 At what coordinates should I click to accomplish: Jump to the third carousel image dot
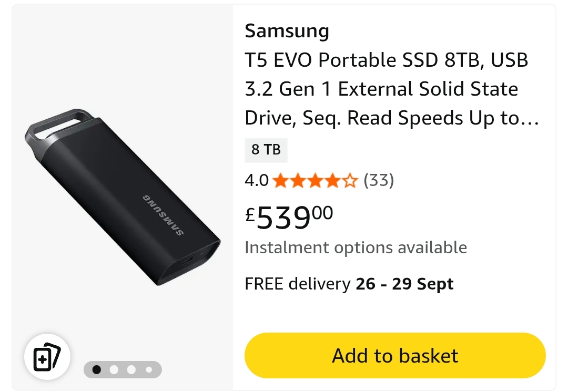click(x=131, y=369)
